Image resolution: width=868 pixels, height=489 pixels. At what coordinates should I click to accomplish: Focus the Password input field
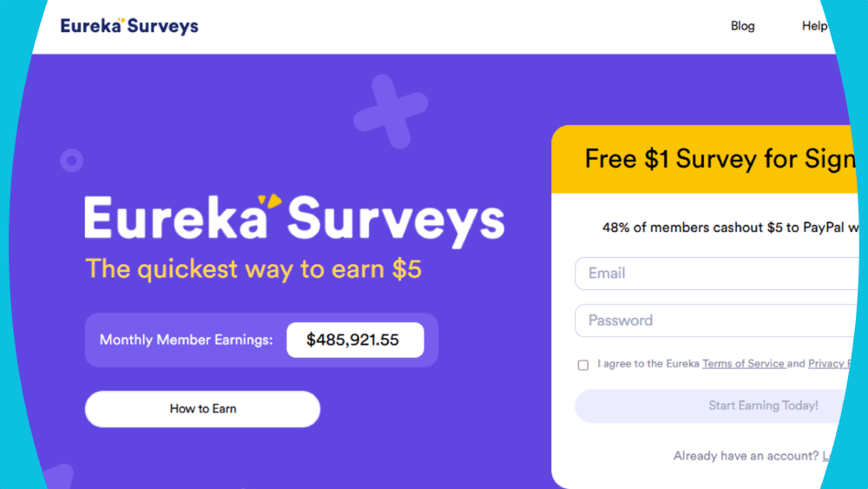[x=712, y=320]
